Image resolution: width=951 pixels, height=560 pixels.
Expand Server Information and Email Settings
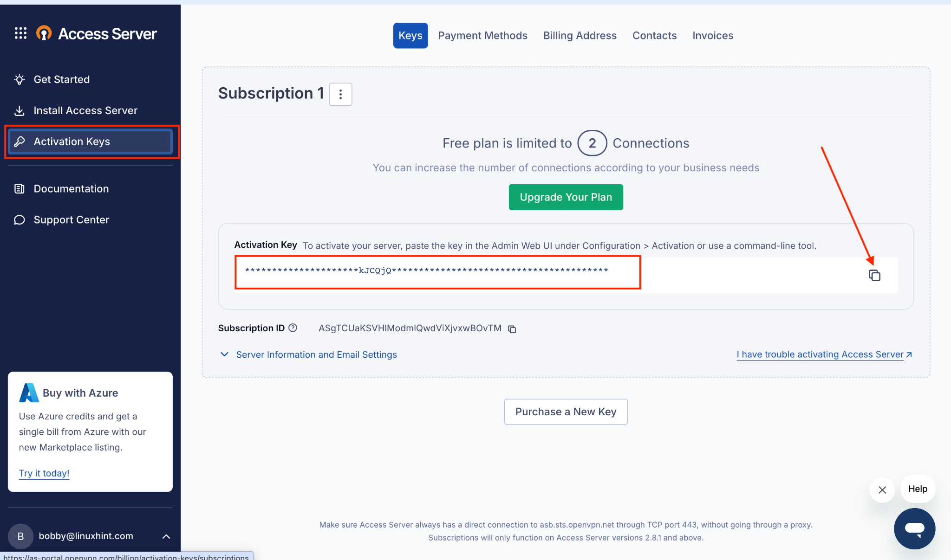pyautogui.click(x=309, y=354)
